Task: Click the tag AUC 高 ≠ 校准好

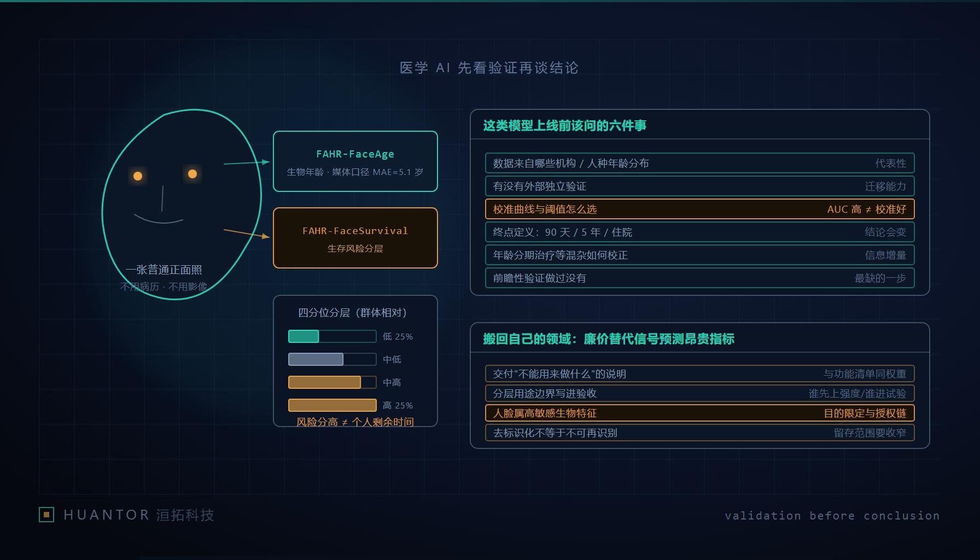Action: (x=867, y=209)
